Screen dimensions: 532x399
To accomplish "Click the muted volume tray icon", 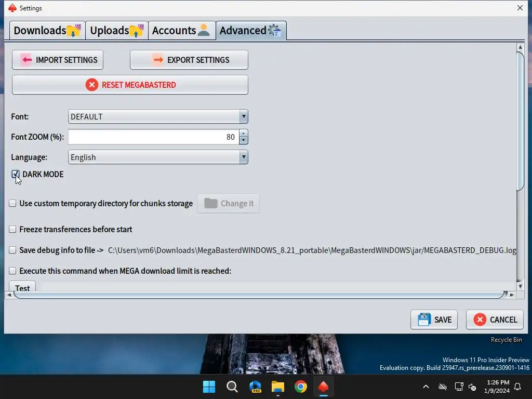I will pos(472,387).
